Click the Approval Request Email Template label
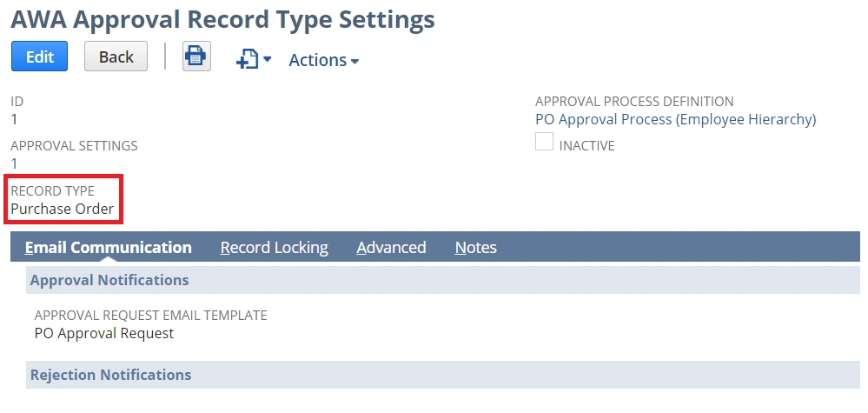 150,316
